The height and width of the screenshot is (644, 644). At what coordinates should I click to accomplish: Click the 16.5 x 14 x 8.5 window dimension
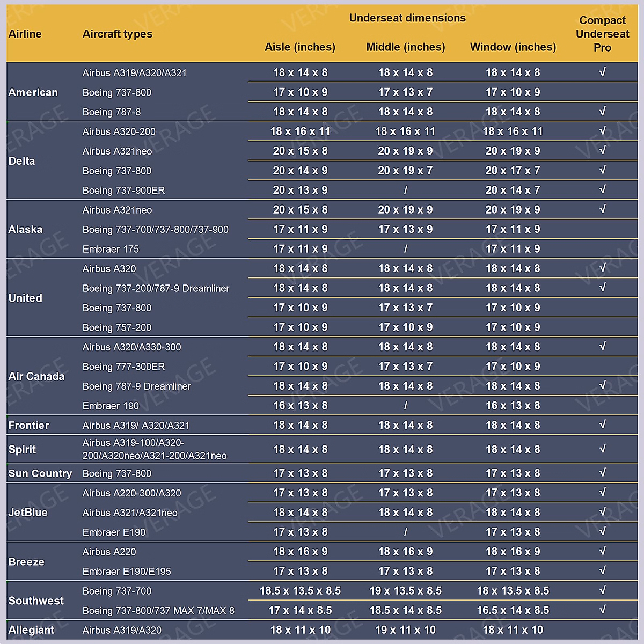tap(513, 610)
